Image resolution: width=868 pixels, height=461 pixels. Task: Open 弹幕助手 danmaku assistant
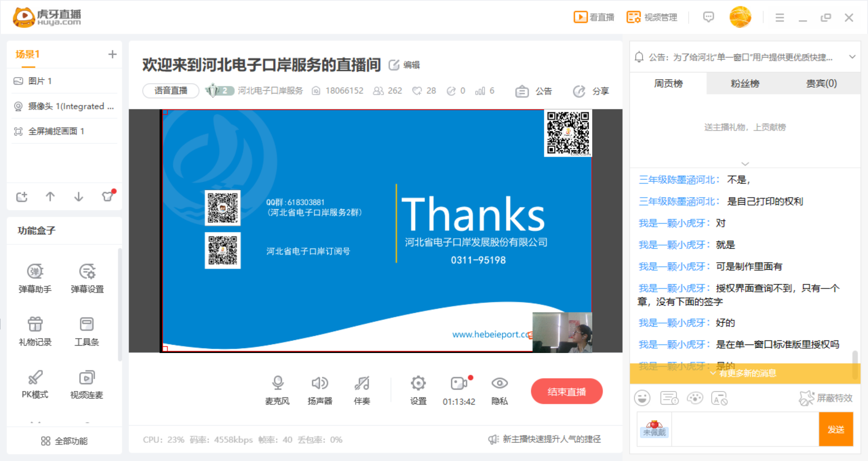pyautogui.click(x=35, y=278)
